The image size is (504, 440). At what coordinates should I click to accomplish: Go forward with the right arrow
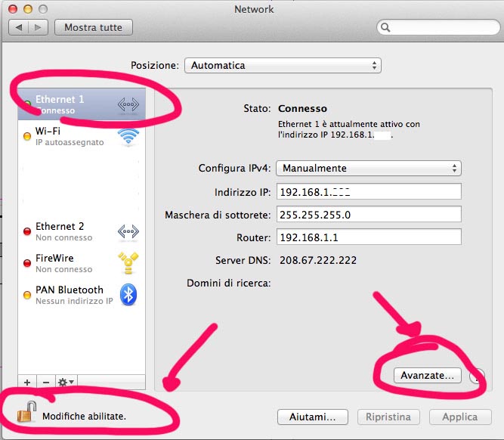pyautogui.click(x=38, y=27)
